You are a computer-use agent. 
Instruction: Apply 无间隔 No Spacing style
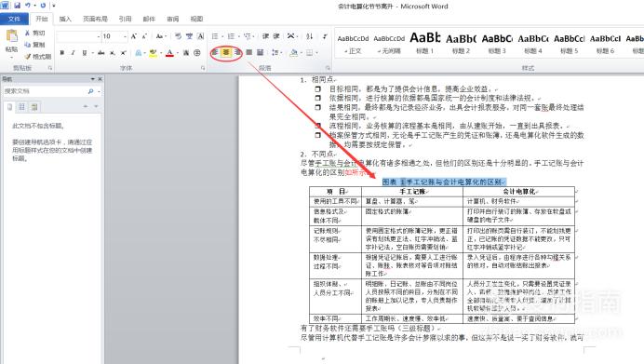(x=389, y=44)
